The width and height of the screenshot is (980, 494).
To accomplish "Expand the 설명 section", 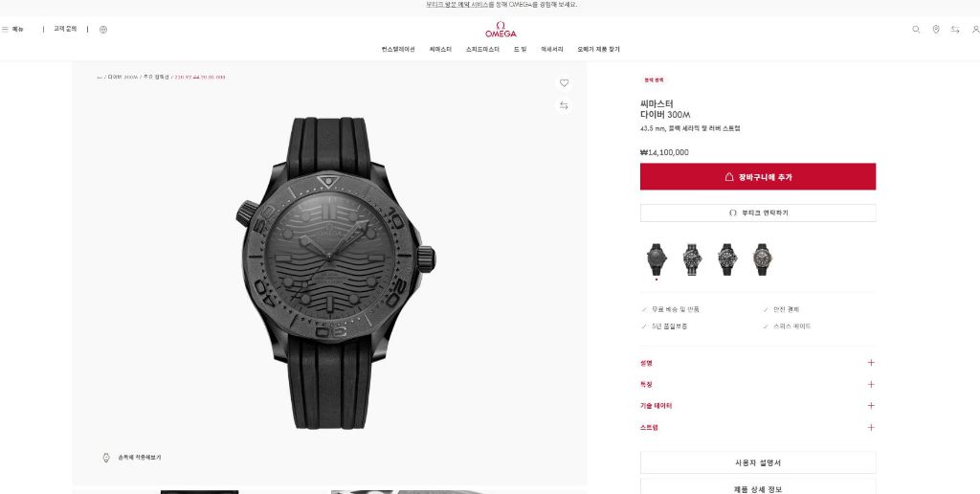I will (x=758, y=363).
